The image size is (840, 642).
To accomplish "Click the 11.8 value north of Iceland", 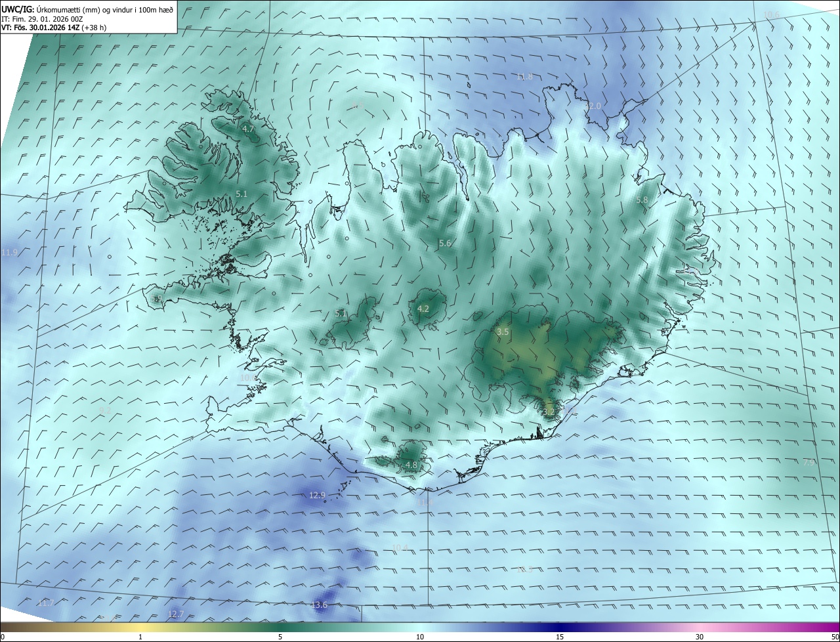I will pos(524,77).
